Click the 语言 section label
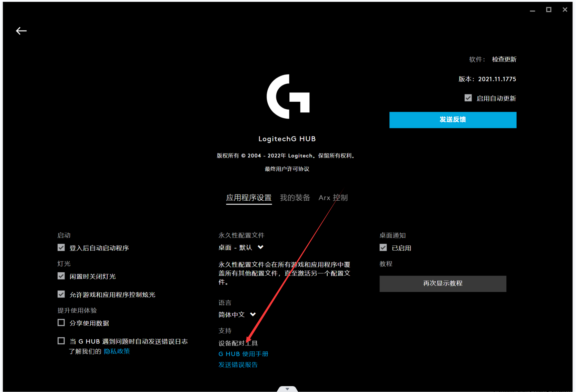This screenshot has height=392, width=576. pyautogui.click(x=225, y=303)
